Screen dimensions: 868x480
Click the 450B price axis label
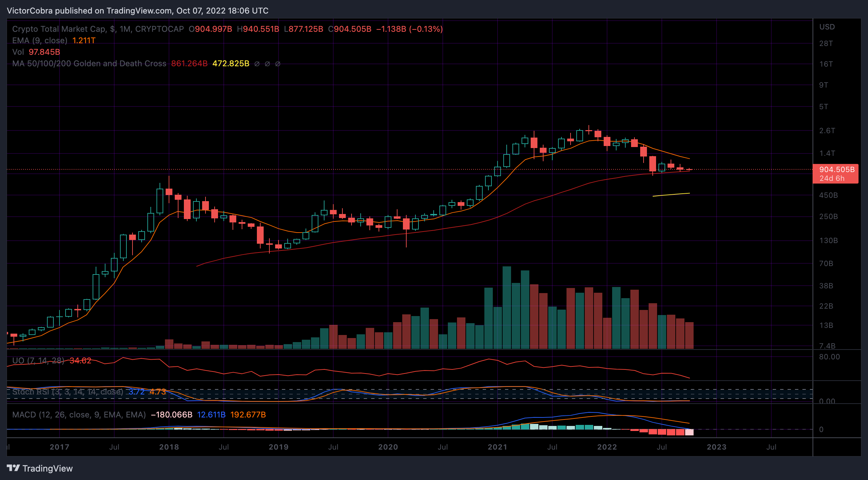[828, 195]
